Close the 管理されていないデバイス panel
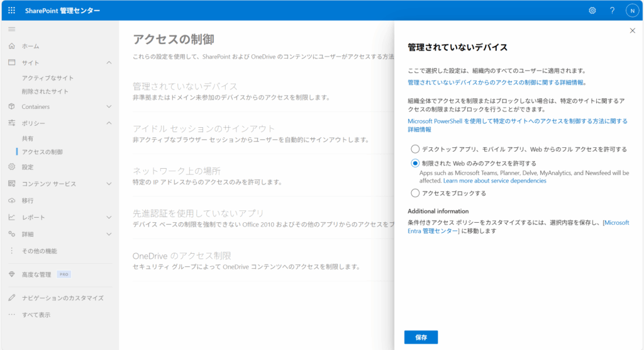The image size is (644, 350). [x=632, y=30]
